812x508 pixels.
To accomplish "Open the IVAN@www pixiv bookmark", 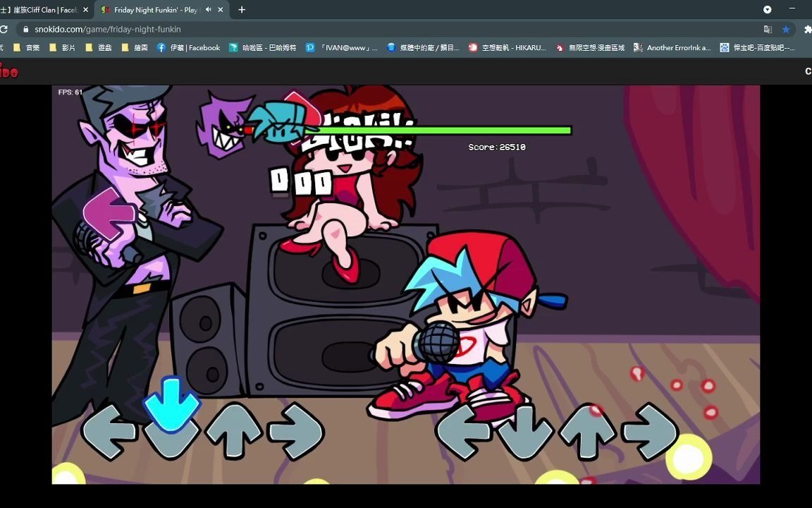I will 342,48.
